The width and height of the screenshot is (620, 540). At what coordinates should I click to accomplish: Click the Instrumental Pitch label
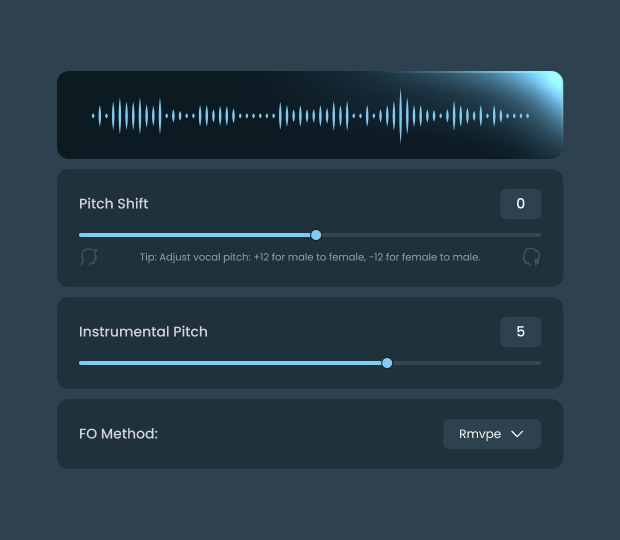143,332
